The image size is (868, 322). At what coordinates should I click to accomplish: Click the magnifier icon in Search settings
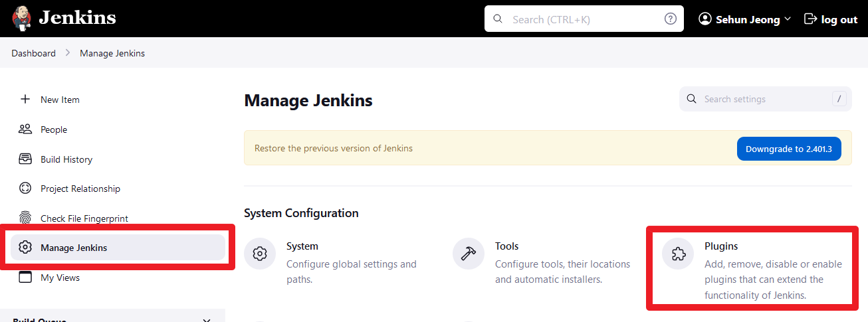pyautogui.click(x=692, y=99)
